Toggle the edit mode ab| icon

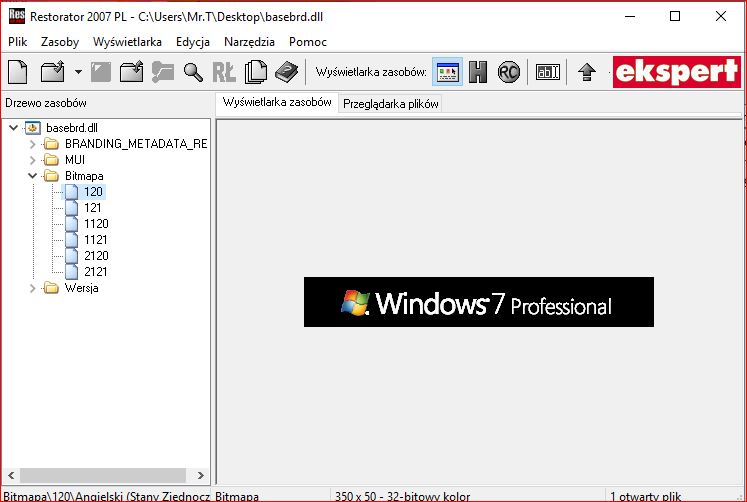(548, 72)
